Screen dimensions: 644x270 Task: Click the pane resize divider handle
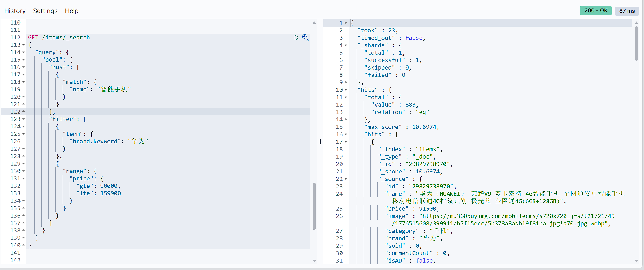[320, 142]
